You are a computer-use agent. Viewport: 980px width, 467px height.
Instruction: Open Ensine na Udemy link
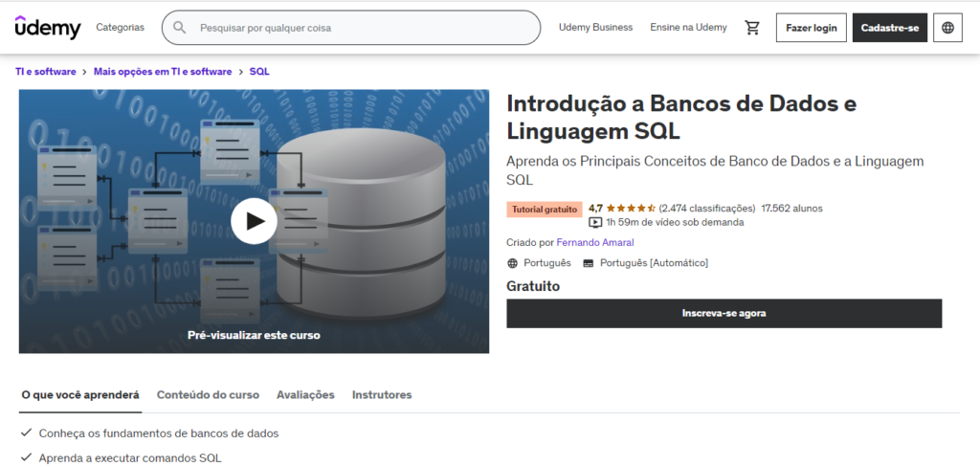click(688, 28)
